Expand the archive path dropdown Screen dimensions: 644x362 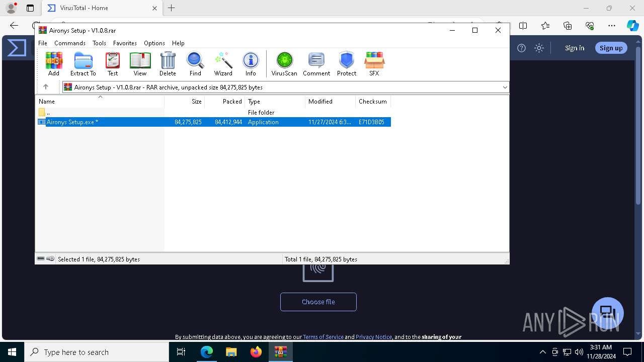pos(505,87)
